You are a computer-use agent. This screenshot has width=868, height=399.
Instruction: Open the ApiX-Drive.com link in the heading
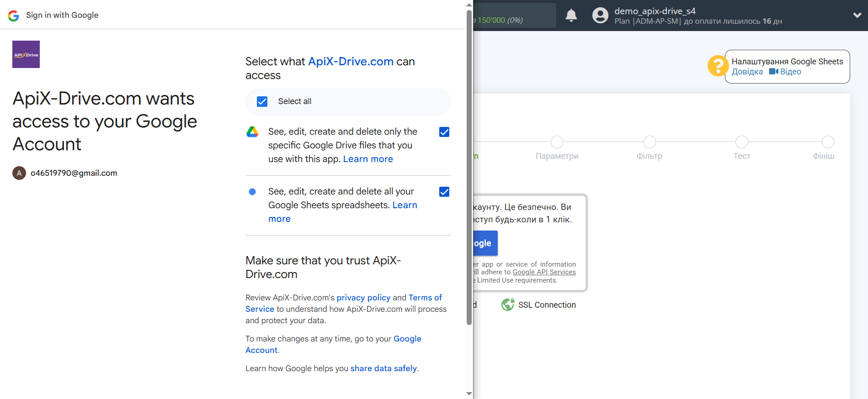pyautogui.click(x=351, y=62)
